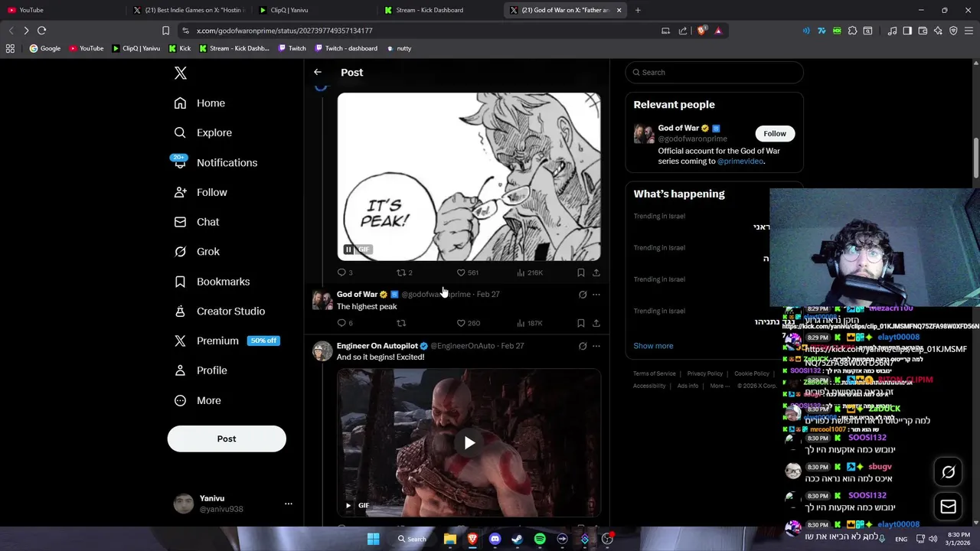
Task: Open Accessibility footer link
Action: [649, 386]
